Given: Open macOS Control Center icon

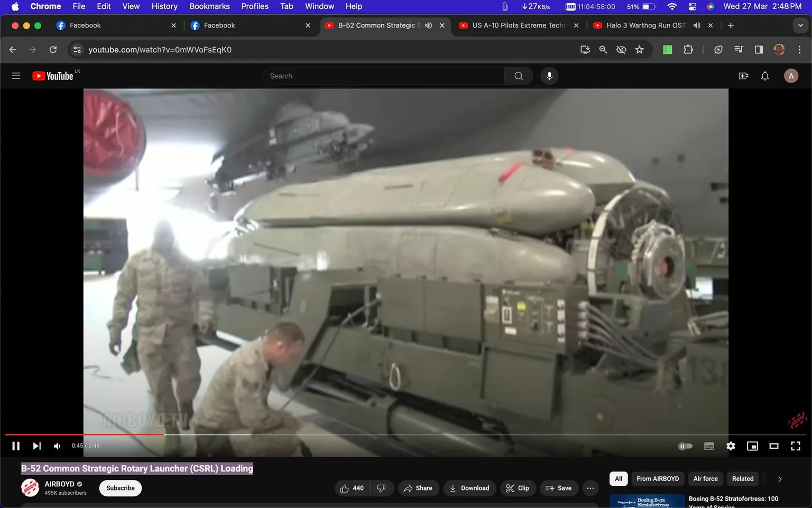Looking at the screenshot, I should pos(692,6).
